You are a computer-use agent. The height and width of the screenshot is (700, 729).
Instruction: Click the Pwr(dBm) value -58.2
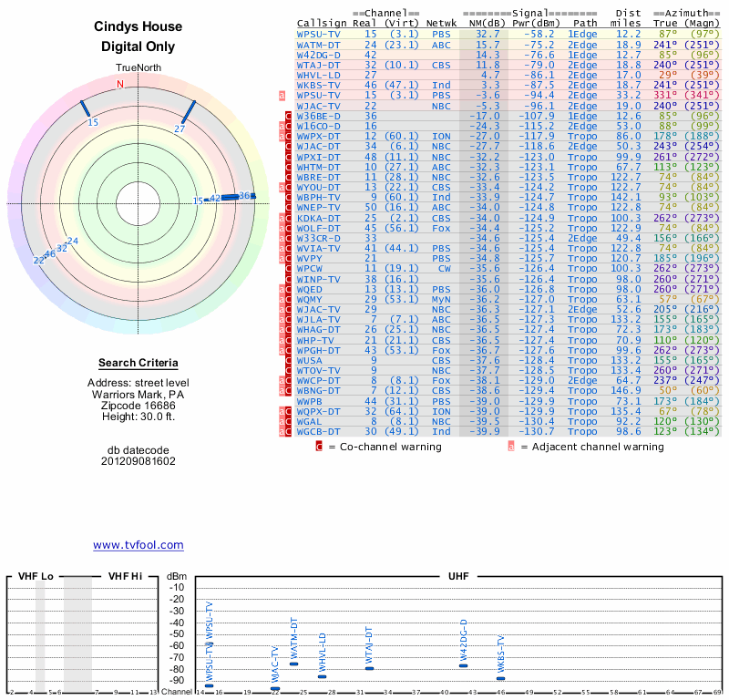539,34
